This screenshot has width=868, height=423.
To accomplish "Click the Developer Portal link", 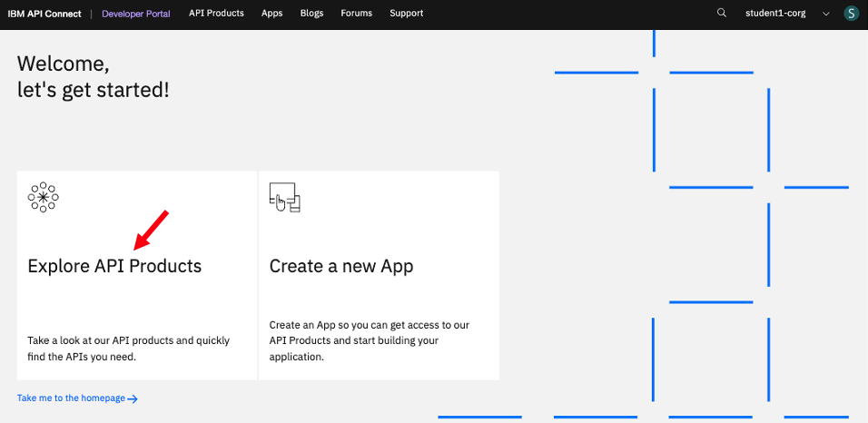I will (x=135, y=14).
